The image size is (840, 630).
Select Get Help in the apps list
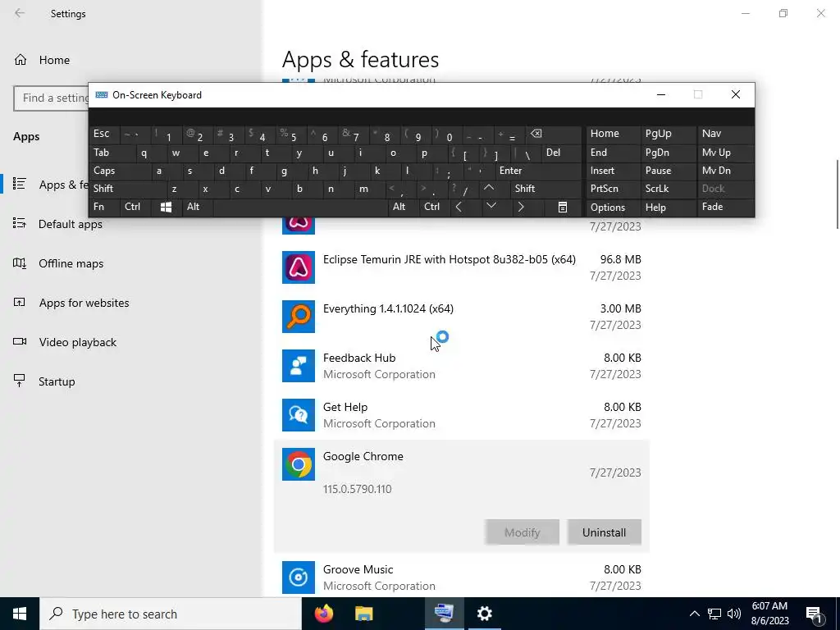click(461, 415)
